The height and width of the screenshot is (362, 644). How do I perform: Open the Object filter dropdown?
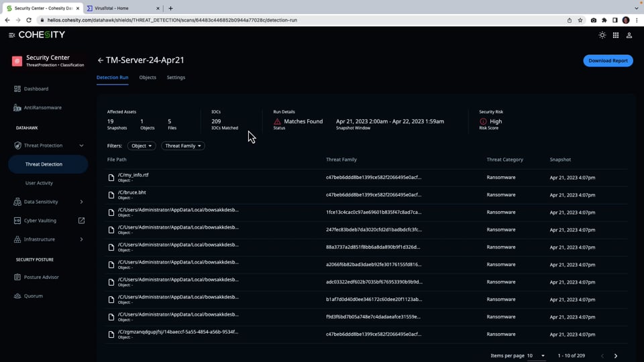click(x=142, y=145)
